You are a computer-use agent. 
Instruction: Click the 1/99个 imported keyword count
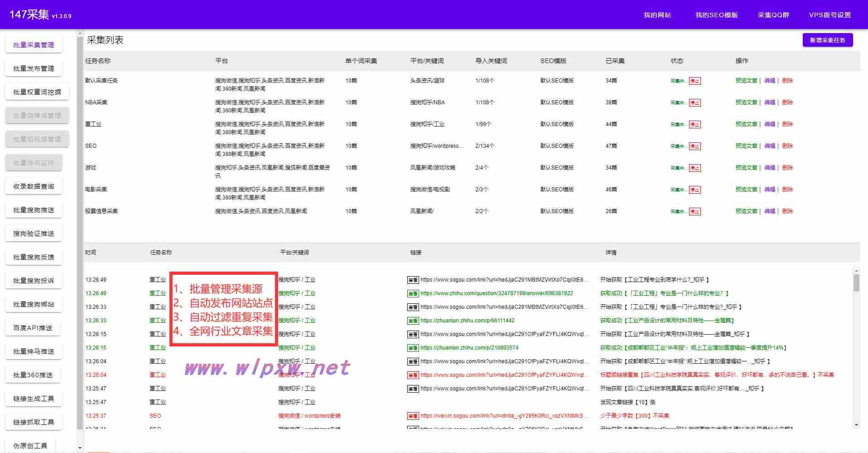pyautogui.click(x=483, y=124)
